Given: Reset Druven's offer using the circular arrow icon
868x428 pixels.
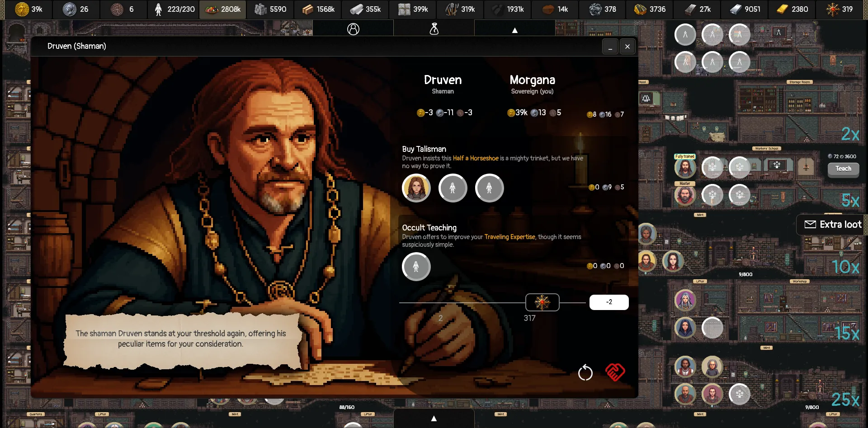Looking at the screenshot, I should [585, 372].
